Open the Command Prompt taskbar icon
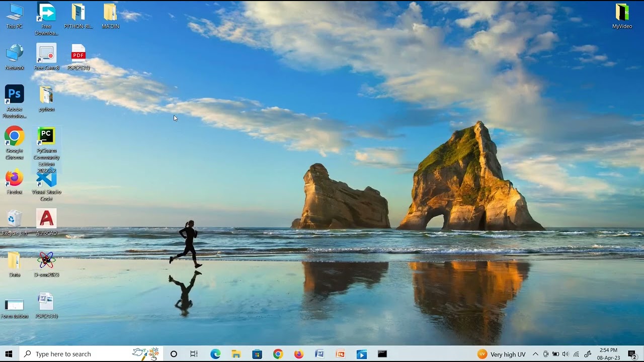Screen dimensions: 644x362 click(382, 354)
